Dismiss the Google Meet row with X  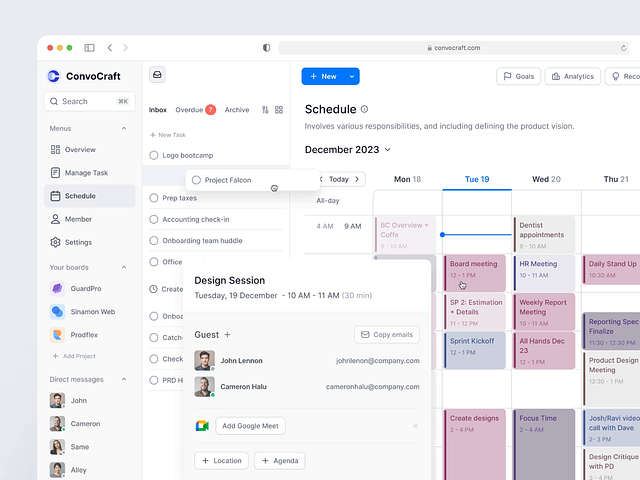tap(415, 426)
